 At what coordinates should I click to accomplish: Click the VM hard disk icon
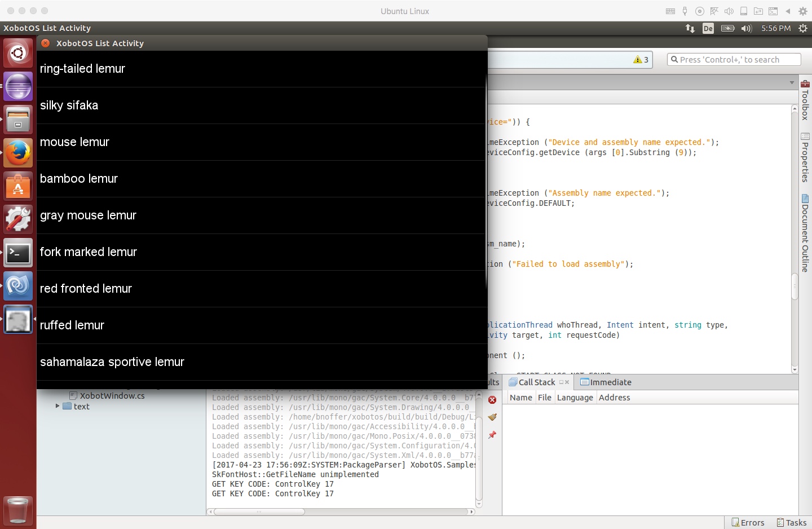click(x=744, y=11)
